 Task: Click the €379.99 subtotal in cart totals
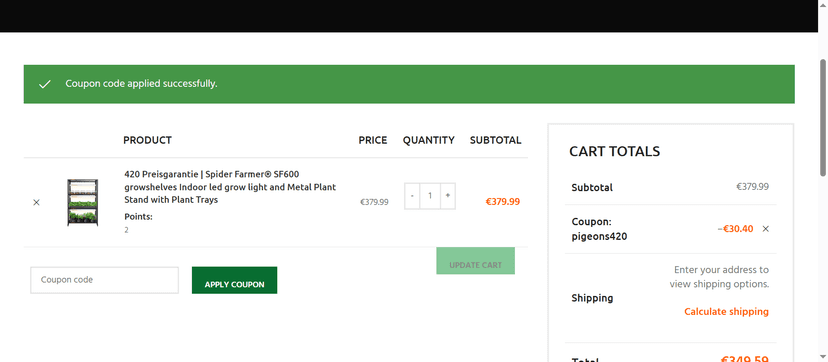pyautogui.click(x=752, y=186)
